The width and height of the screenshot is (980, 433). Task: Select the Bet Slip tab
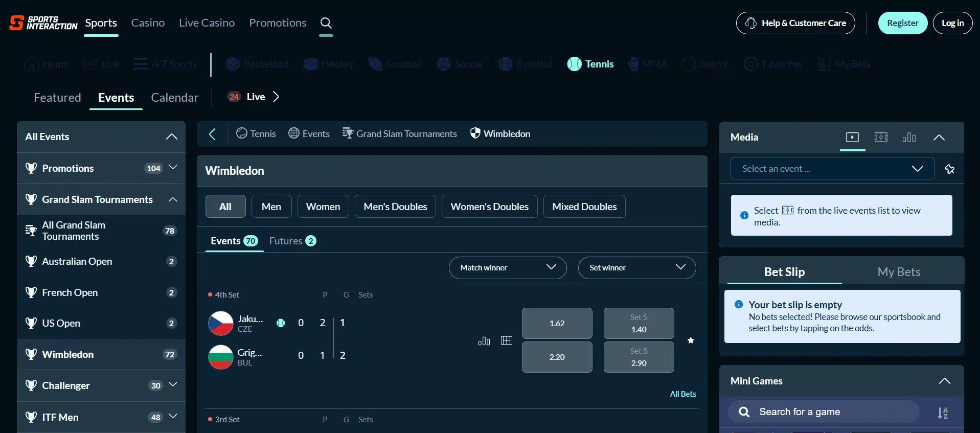[784, 272]
